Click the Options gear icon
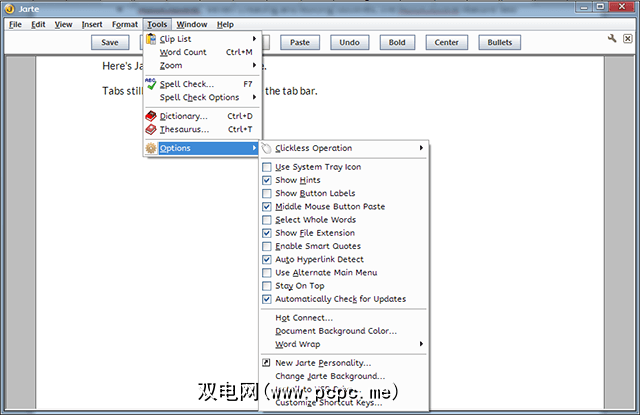The width and height of the screenshot is (640, 415). [151, 148]
